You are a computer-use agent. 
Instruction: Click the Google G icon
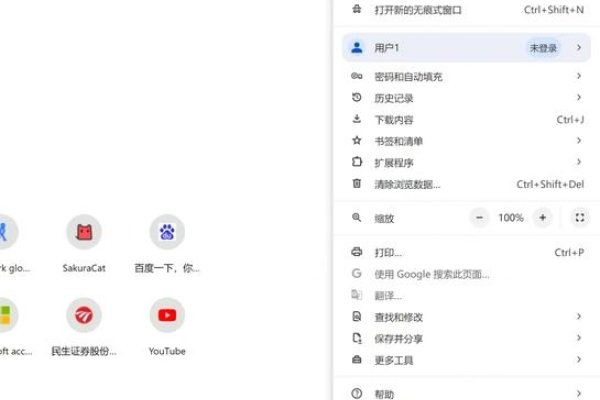(357, 273)
